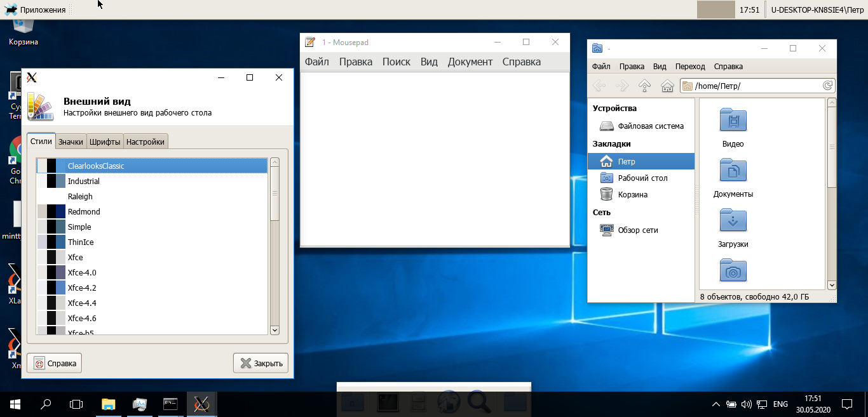868x417 pixels.
Task: Open the Загрузки folder
Action: point(733,222)
